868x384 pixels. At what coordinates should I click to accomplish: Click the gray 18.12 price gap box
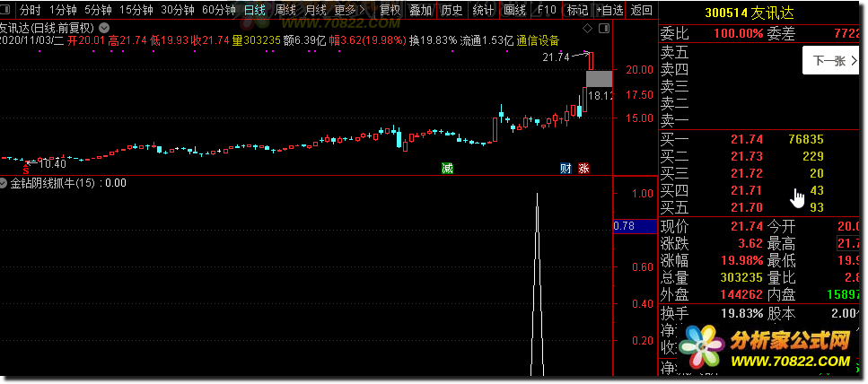[599, 79]
